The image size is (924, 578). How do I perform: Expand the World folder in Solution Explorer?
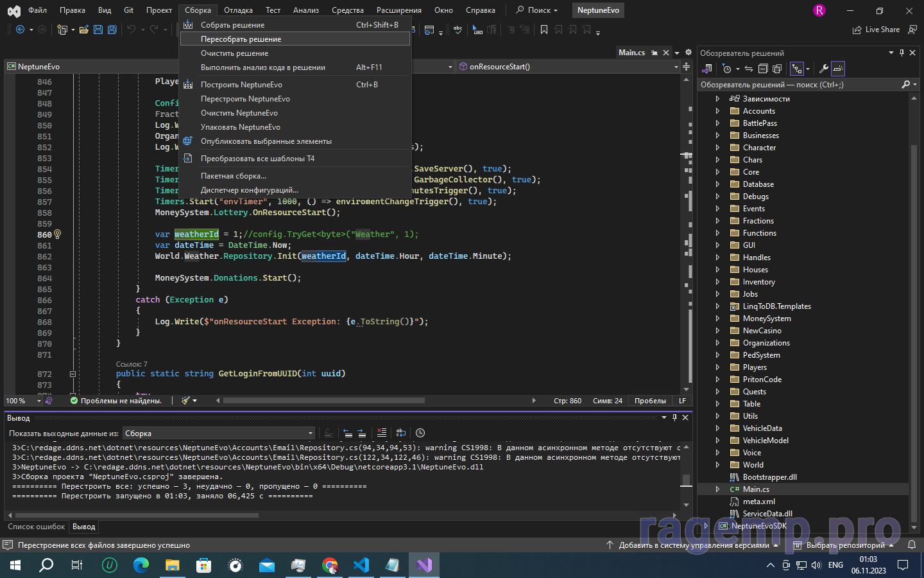[x=717, y=465]
